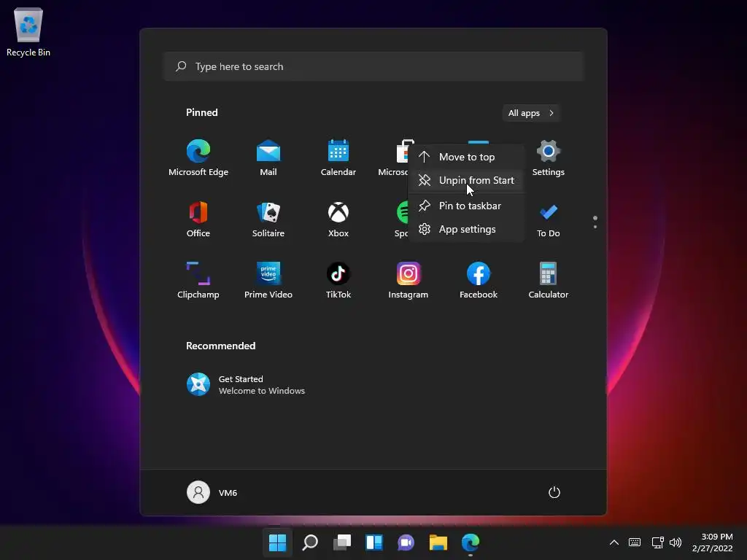Open Microsoft Edge from the taskbar
Screen dimensions: 747x560
point(471,542)
